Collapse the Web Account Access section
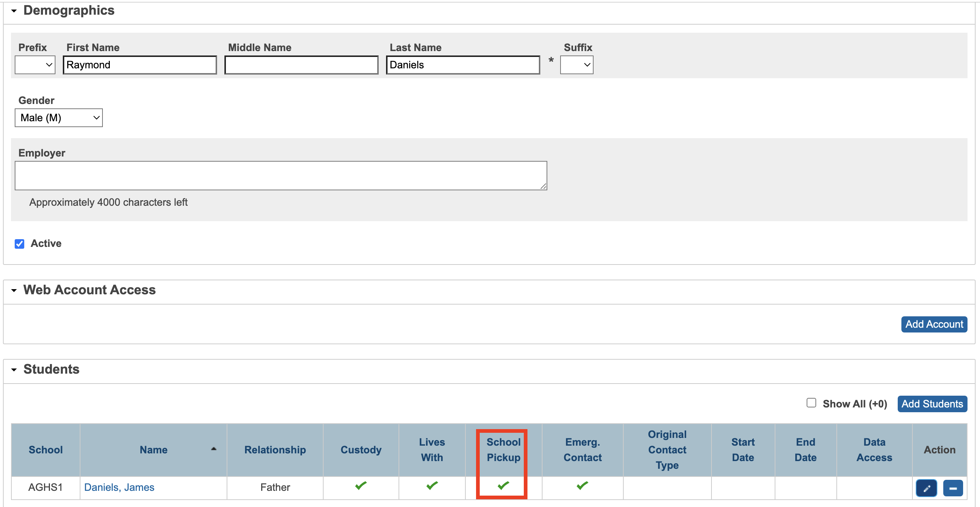This screenshot has height=507, width=980. (x=14, y=290)
